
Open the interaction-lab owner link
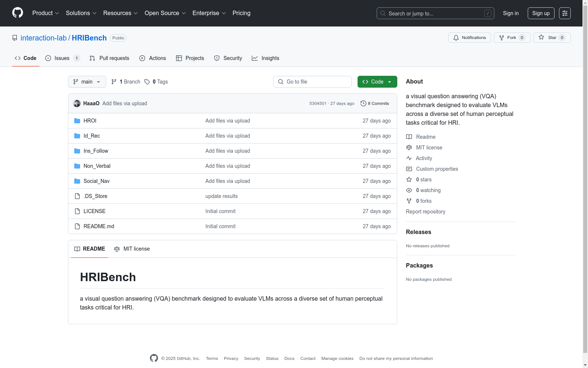[x=44, y=38]
